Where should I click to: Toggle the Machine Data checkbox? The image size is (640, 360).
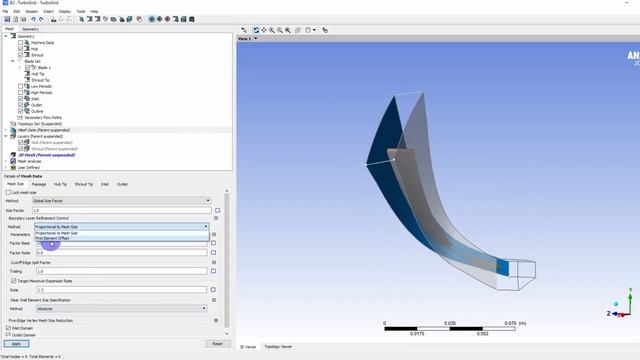tap(20, 42)
